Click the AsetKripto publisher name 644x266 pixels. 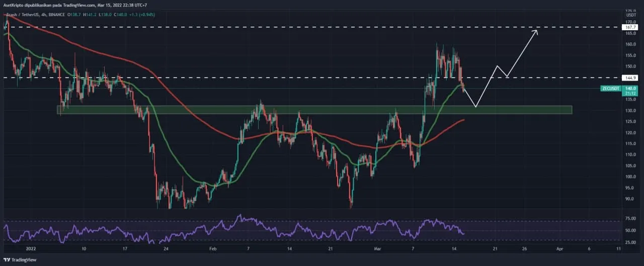(15, 5)
